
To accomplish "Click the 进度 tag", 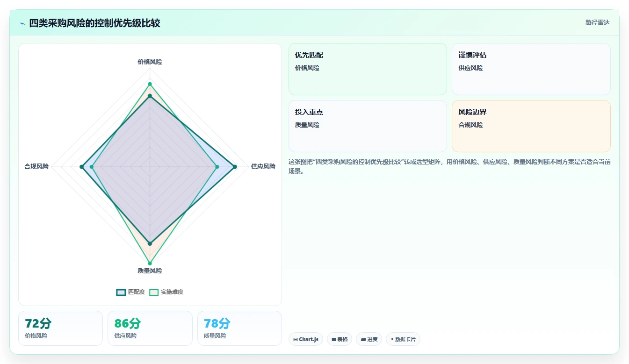I will 369,339.
